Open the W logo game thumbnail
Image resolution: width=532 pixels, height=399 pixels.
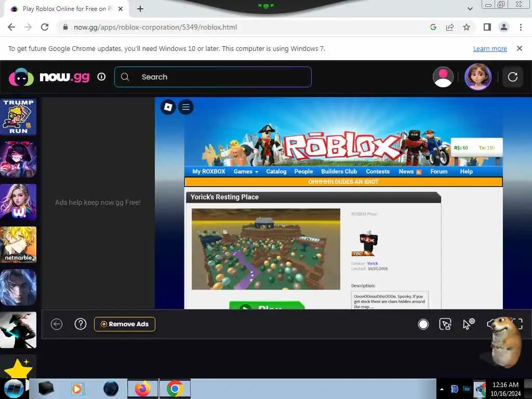18,202
